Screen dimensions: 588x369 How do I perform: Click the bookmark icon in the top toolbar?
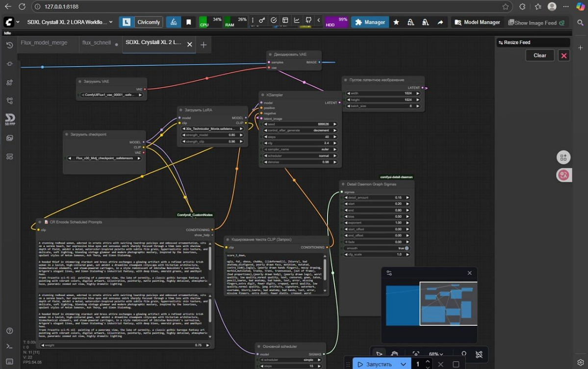pos(189,22)
